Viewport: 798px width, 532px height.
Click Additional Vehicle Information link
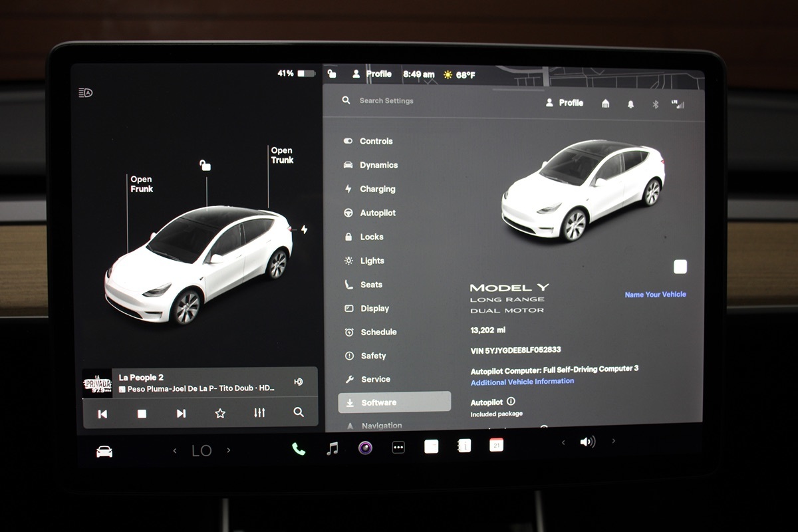coord(522,382)
